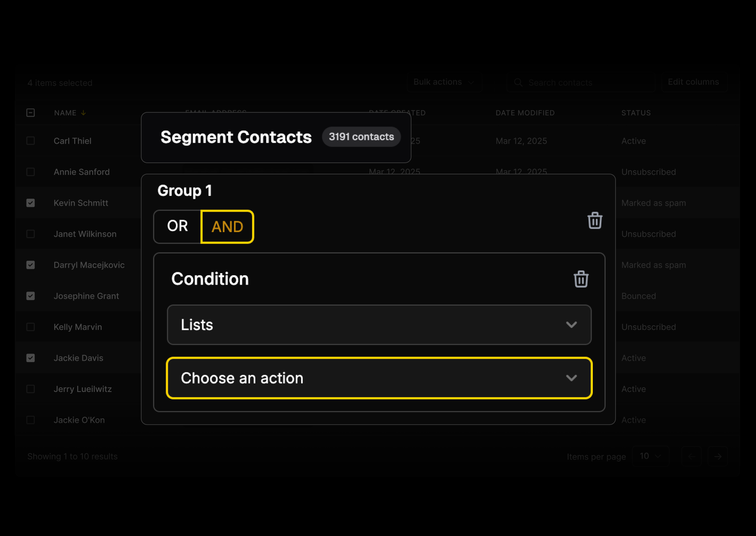Click Bounced status of Josephine Grant
Image resolution: width=756 pixels, height=536 pixels.
pos(639,296)
